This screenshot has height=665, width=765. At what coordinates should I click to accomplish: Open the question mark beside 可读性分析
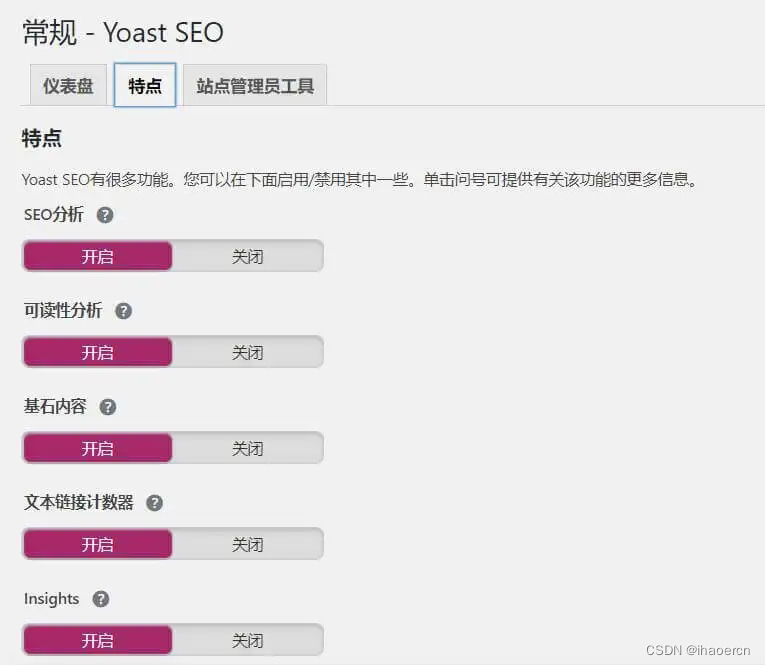pos(124,311)
